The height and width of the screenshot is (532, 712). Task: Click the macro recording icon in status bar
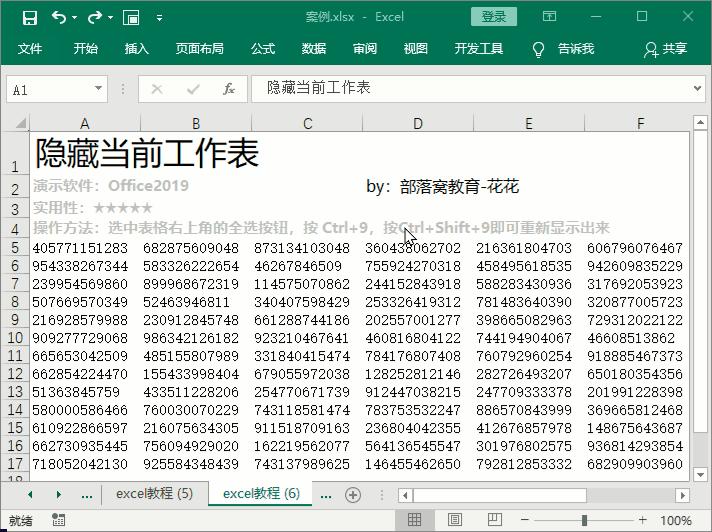tap(59, 520)
